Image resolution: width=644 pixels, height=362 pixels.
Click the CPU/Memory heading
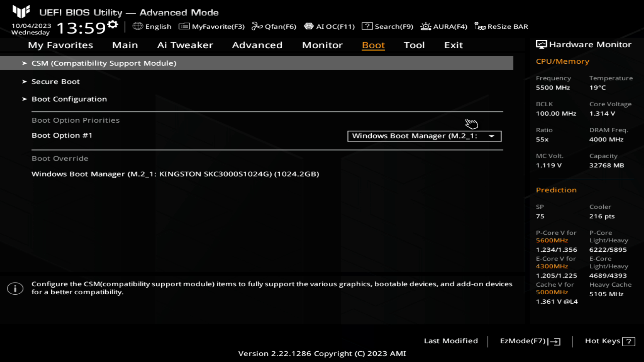(x=562, y=61)
